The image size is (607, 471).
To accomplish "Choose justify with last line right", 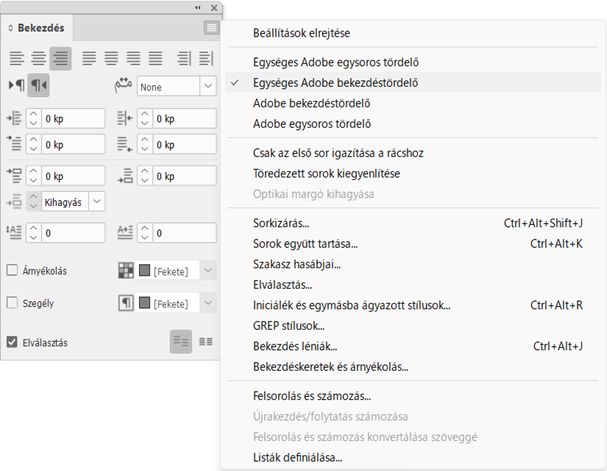I will click(133, 58).
